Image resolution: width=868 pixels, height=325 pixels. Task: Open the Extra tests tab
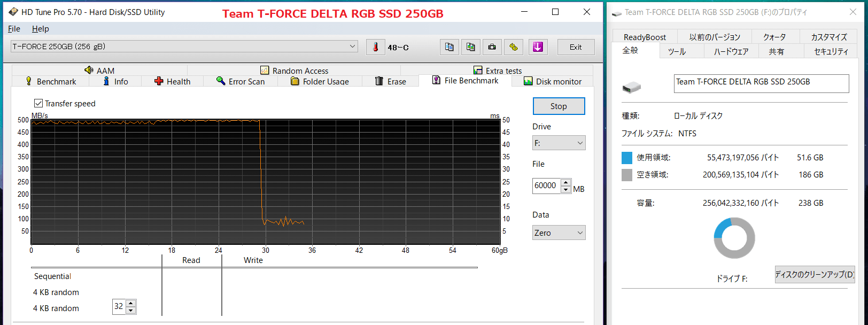pos(497,71)
